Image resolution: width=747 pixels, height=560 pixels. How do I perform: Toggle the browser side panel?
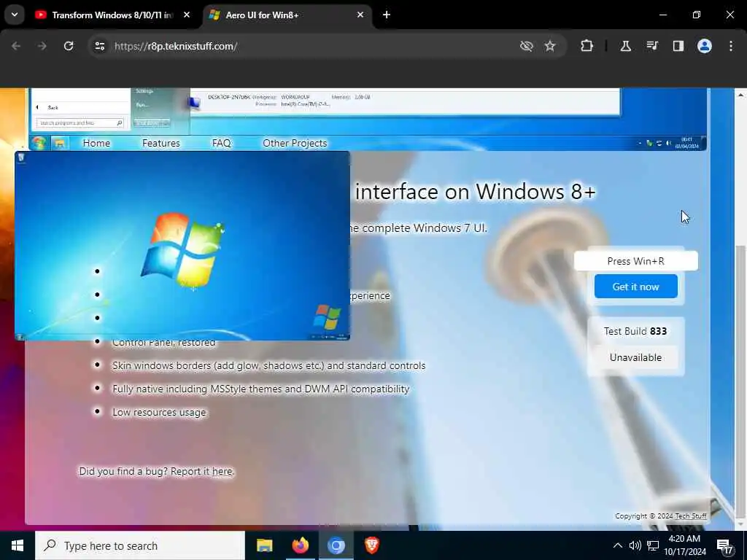pyautogui.click(x=678, y=46)
